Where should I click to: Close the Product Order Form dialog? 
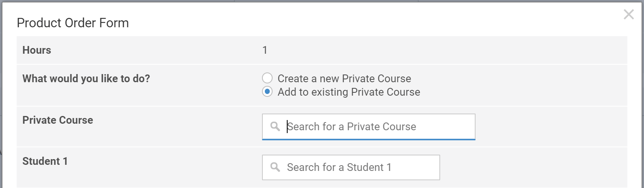(629, 15)
